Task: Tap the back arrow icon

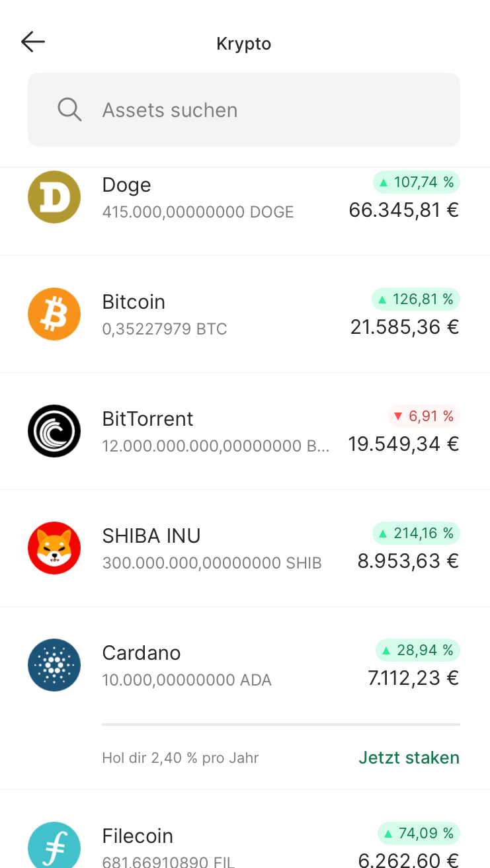Action: coord(33,42)
